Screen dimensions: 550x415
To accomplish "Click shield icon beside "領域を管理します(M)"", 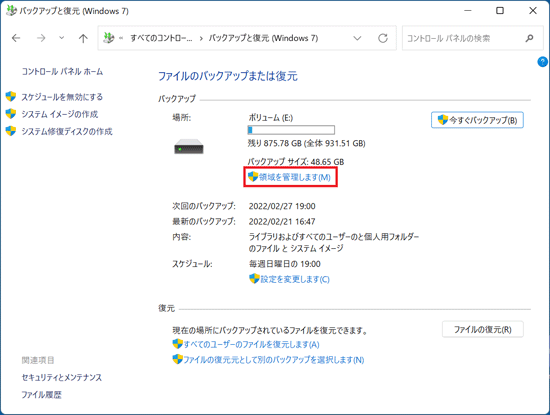I will coord(253,176).
